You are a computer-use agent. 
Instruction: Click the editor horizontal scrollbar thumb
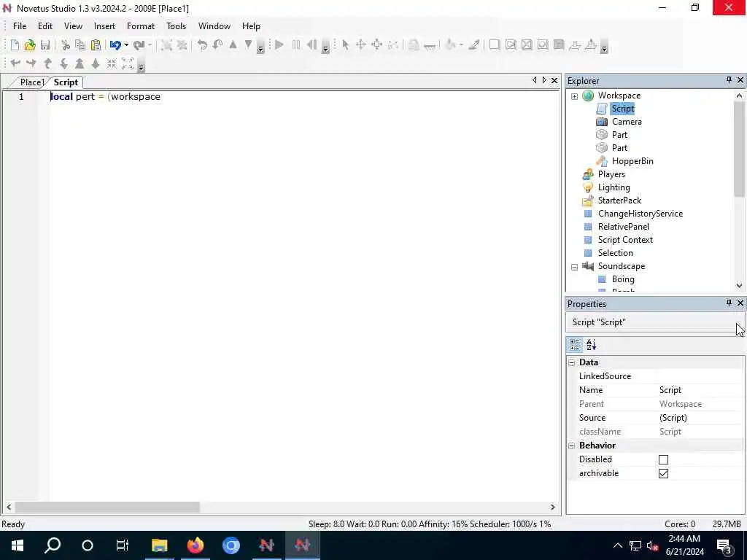click(x=107, y=507)
